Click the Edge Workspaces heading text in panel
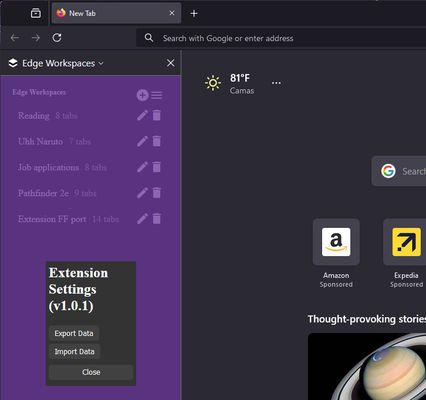Screen dimensions: 426x400 (x=39, y=92)
